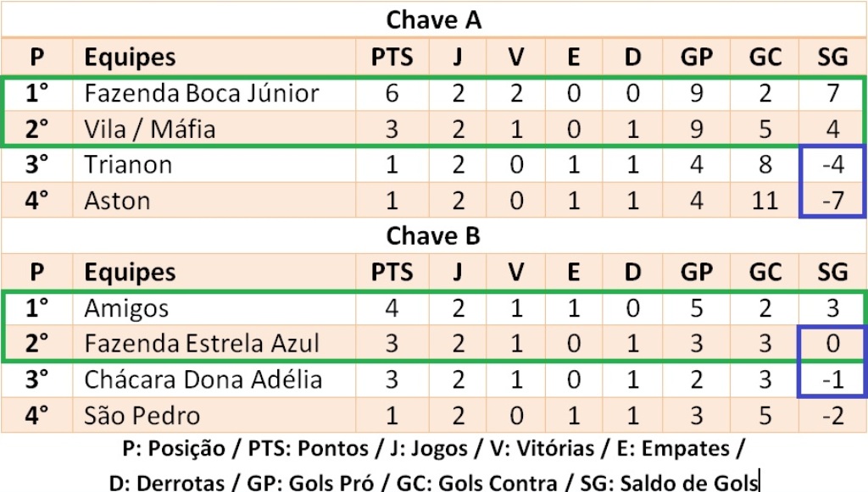The image size is (868, 492).
Task: Select the Vila / Máfia team name
Action: [150, 130]
